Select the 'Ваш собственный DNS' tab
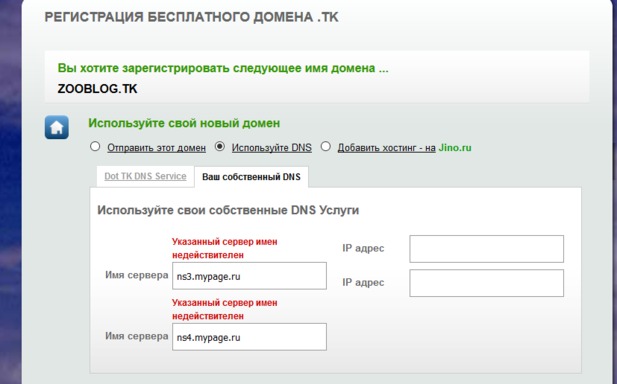Screen dimensions: 617x384 pos(251,177)
